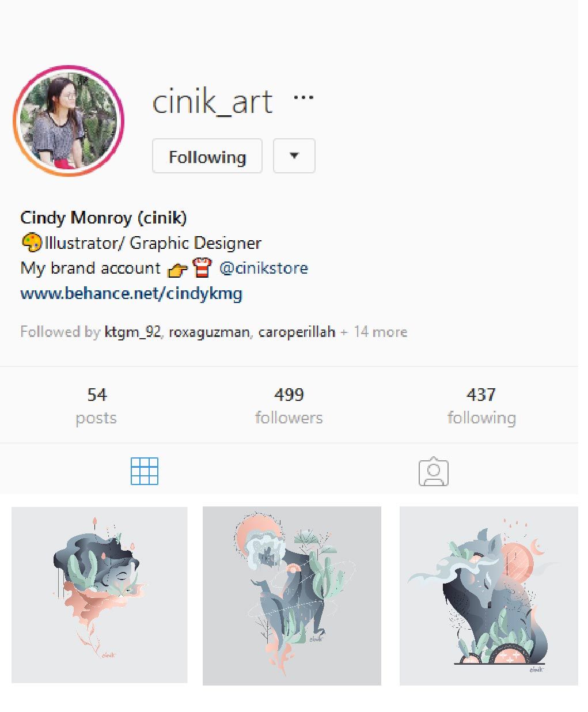Open caroperillah's profile link
The height and width of the screenshot is (712, 588).
coord(297,332)
